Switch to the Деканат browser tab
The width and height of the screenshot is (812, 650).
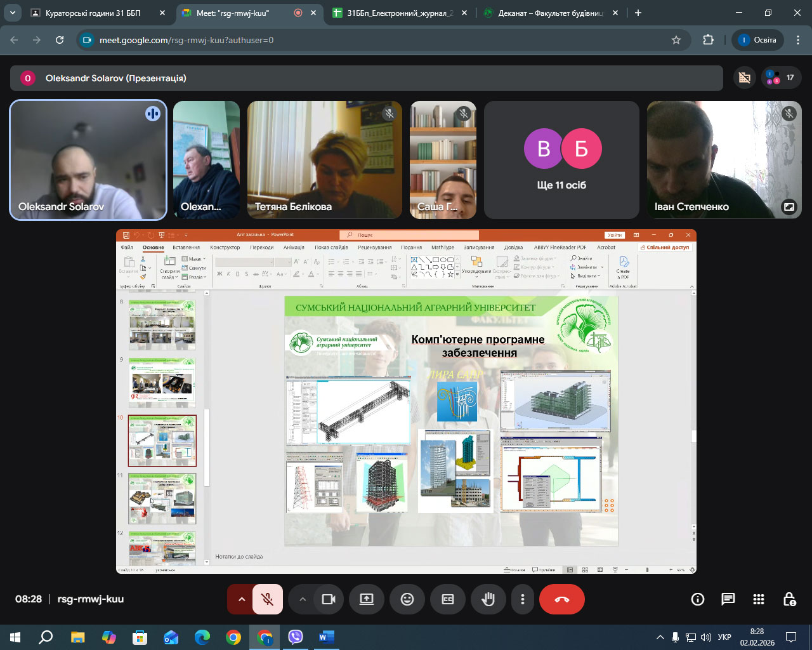tap(549, 13)
